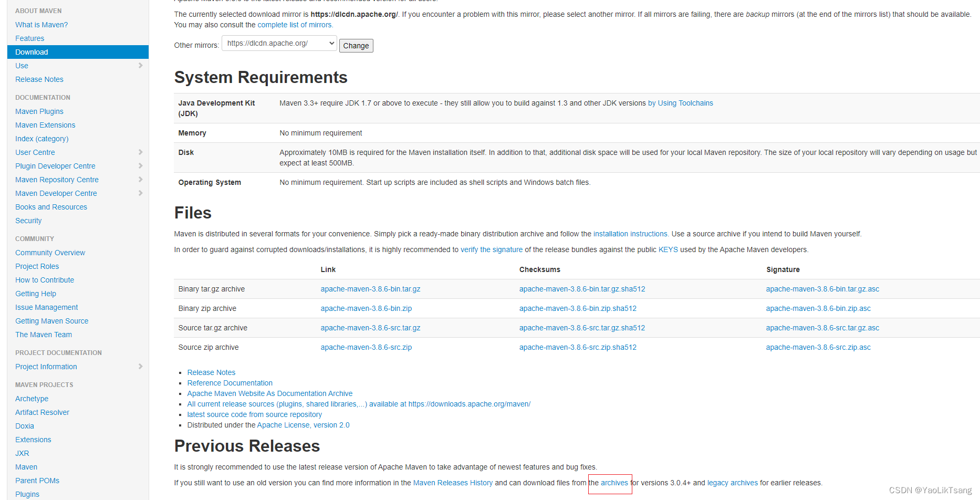Open apache-maven-3.8.6-bin.zip.asc signature
This screenshot has height=500, width=980.
(x=818, y=308)
